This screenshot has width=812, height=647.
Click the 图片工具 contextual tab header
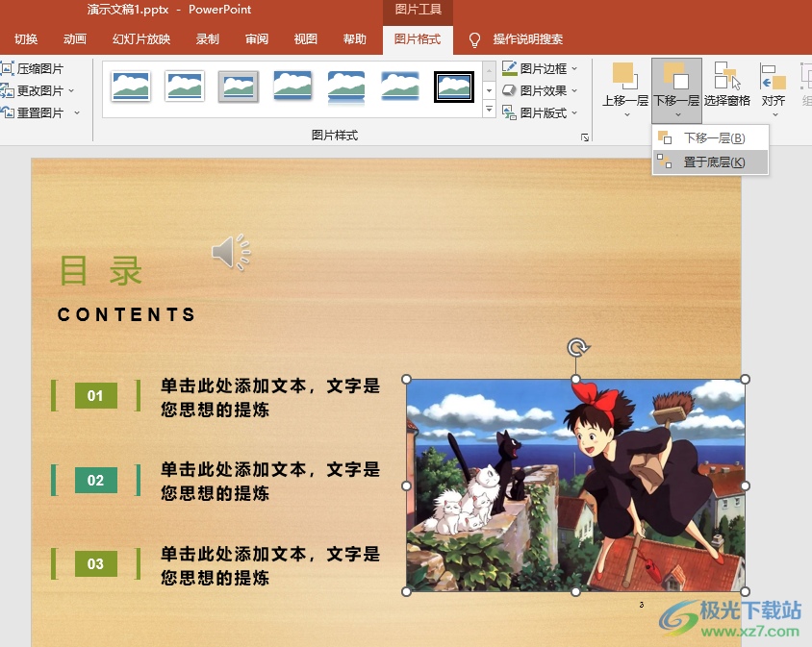coord(418,10)
